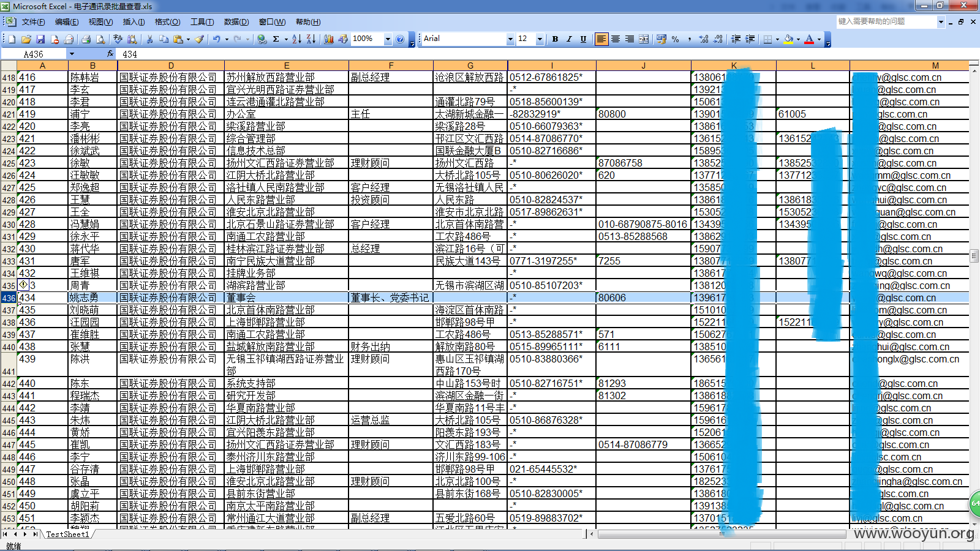Toggle underline formatting

coord(583,39)
